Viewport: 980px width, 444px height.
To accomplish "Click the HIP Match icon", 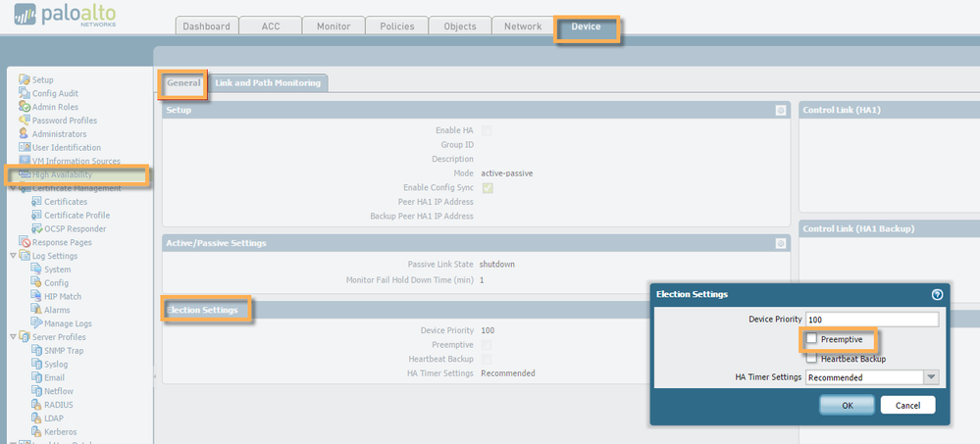I will (36, 296).
